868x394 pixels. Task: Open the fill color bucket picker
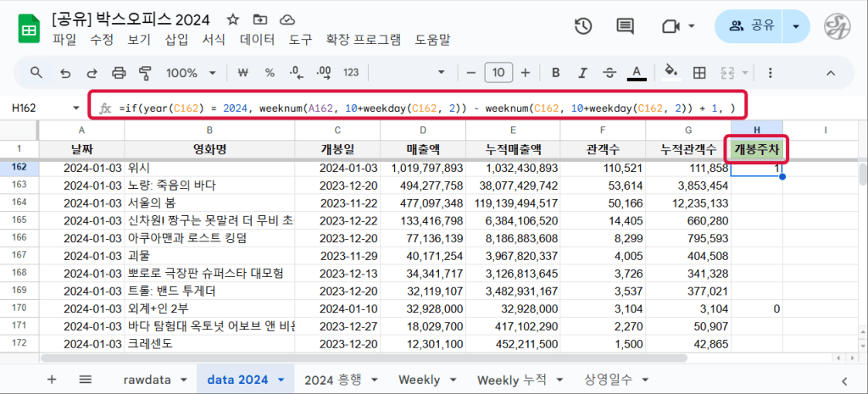pyautogui.click(x=670, y=73)
